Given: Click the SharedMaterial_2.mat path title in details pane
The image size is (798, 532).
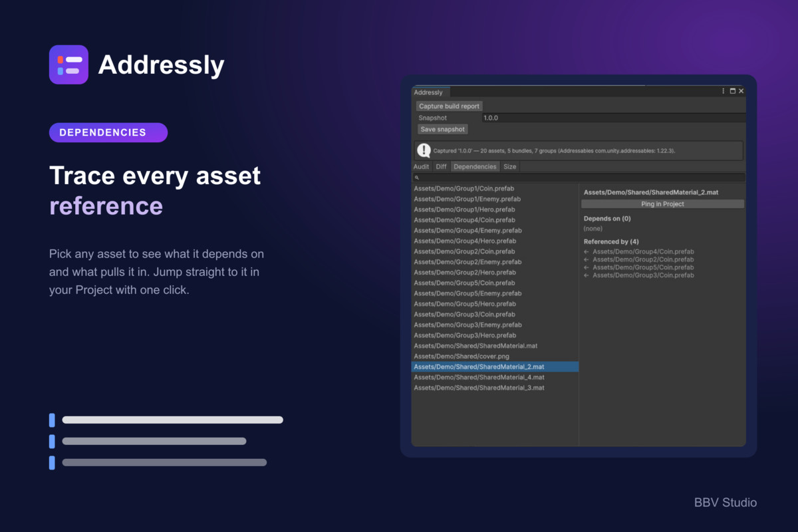Looking at the screenshot, I should click(x=651, y=192).
